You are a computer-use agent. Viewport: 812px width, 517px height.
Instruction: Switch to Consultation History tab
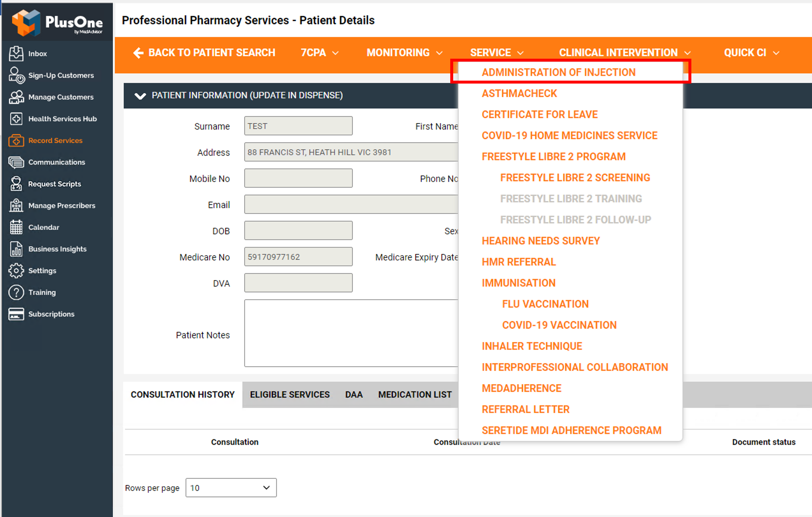(182, 395)
